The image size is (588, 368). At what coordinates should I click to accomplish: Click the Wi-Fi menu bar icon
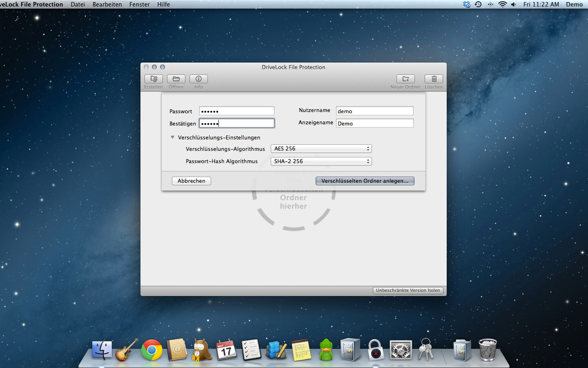503,4
